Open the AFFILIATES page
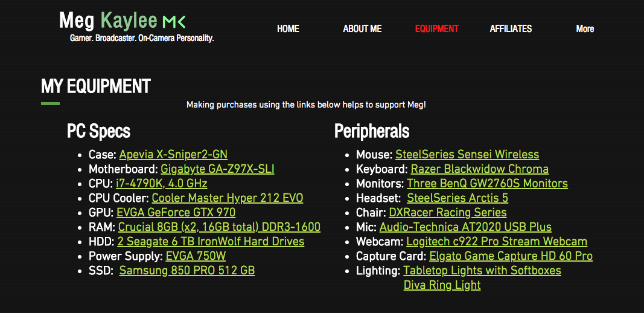The image size is (644, 313). click(511, 28)
